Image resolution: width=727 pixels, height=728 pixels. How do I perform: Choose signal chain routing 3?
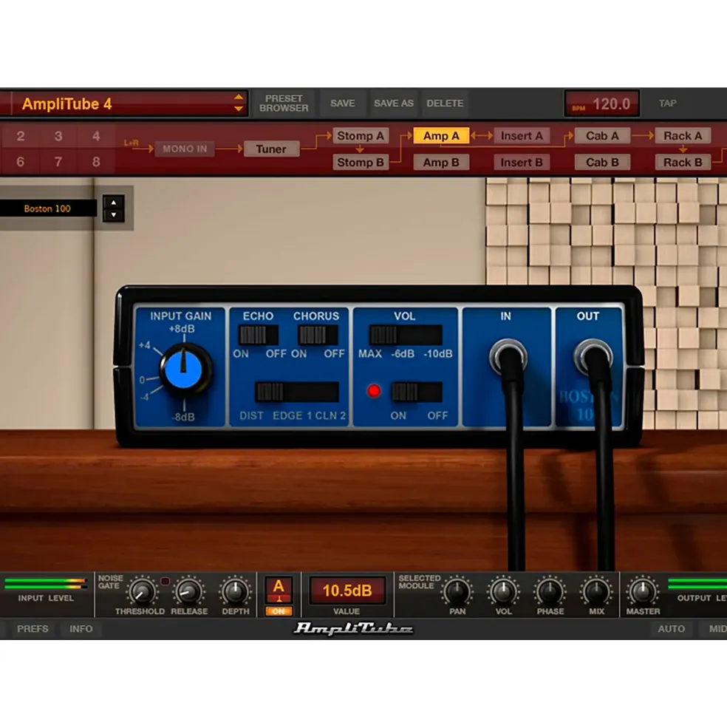(x=58, y=136)
